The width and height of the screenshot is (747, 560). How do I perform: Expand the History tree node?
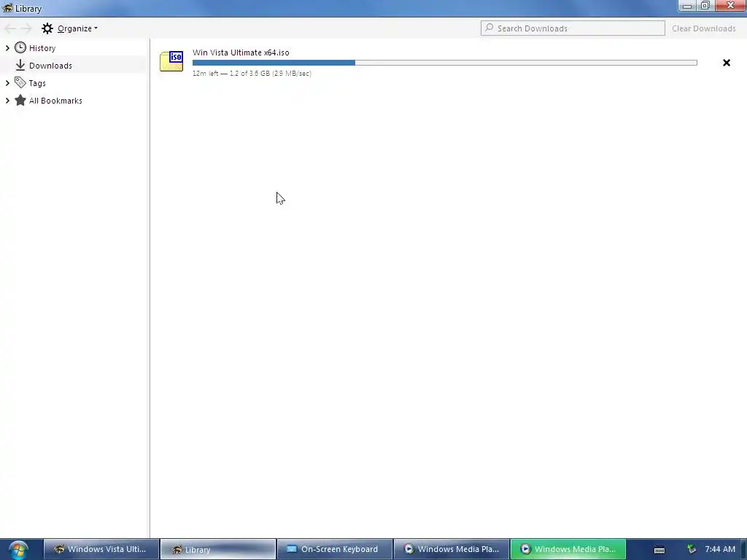[x=7, y=48]
